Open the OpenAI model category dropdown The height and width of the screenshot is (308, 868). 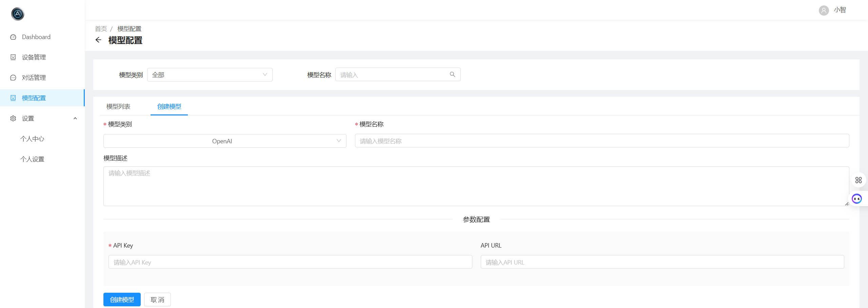[224, 141]
